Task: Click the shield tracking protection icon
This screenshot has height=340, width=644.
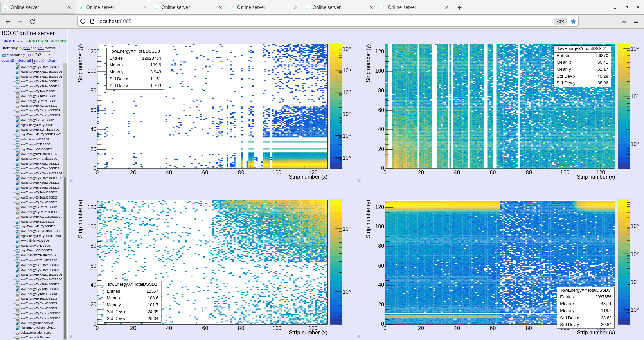Action: point(83,21)
